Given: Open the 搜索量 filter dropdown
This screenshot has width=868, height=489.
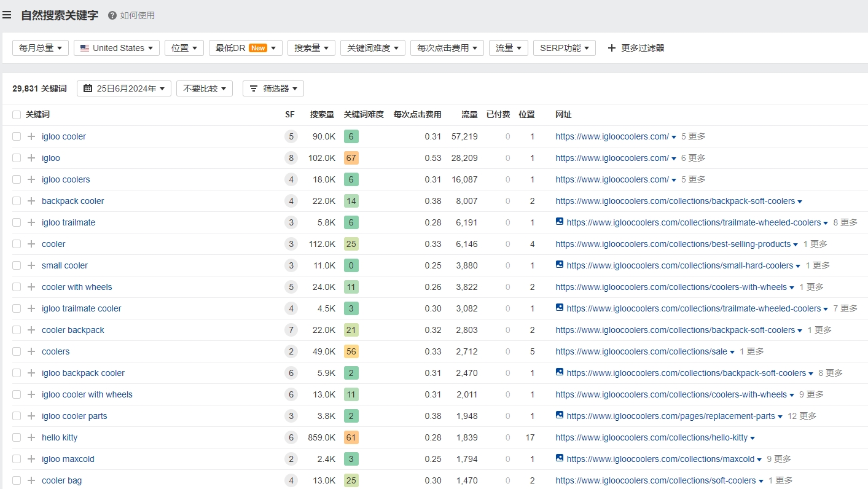Looking at the screenshot, I should tap(311, 48).
